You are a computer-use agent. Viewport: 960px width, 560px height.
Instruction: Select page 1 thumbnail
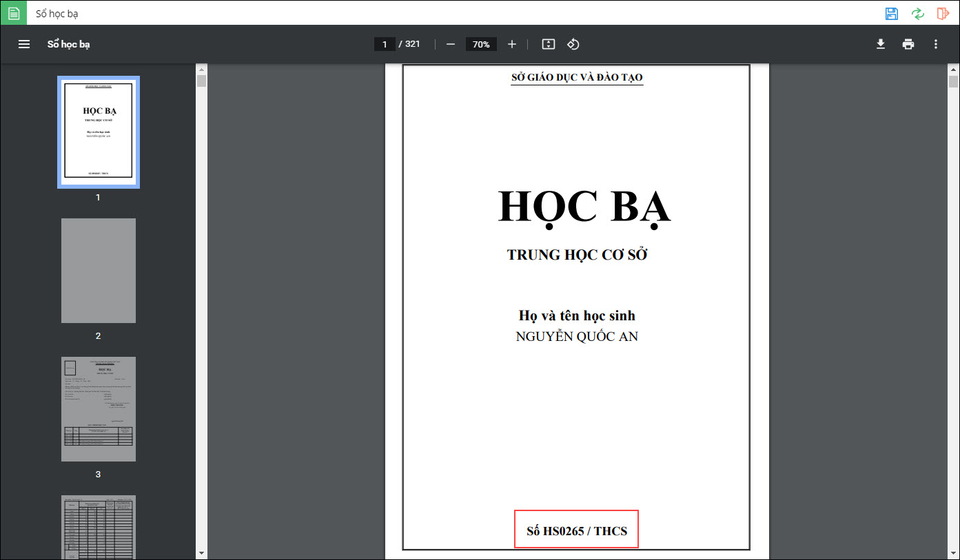98,132
